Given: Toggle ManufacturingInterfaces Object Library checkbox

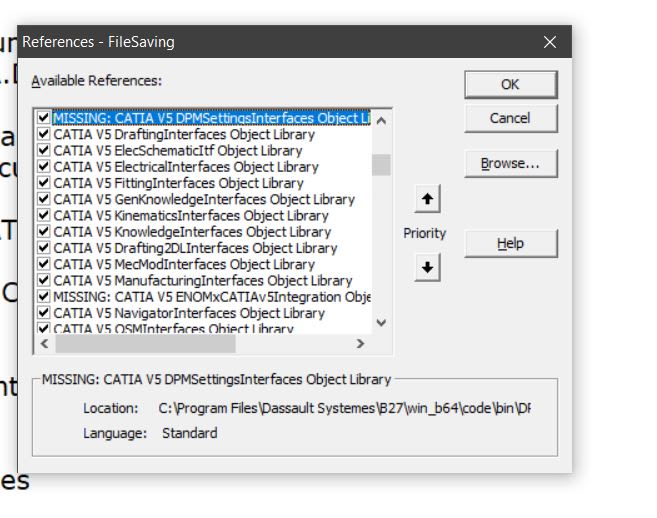Looking at the screenshot, I should point(44,280).
